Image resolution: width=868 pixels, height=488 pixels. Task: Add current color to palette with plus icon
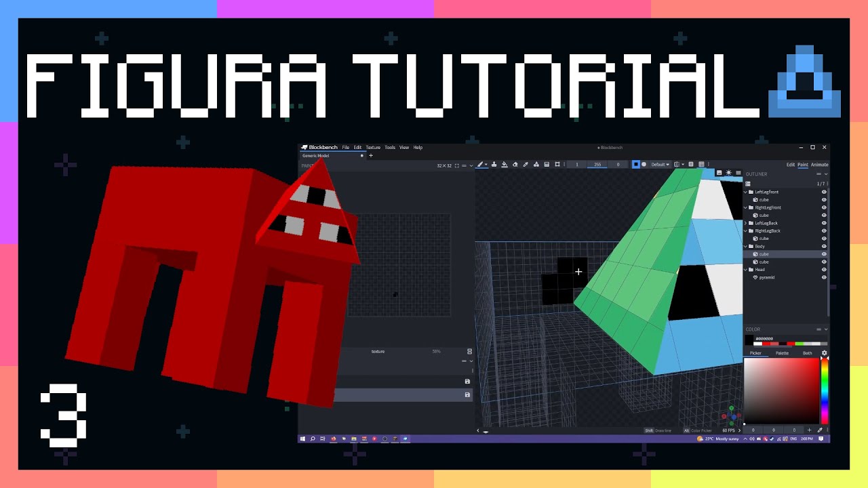pos(809,430)
